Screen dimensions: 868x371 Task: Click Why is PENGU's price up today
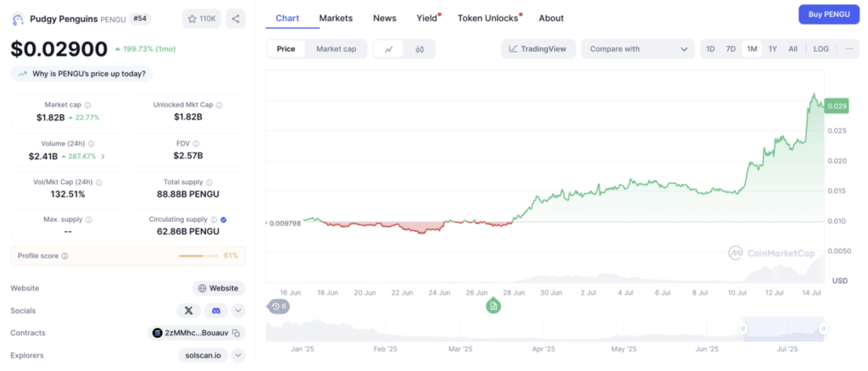82,74
